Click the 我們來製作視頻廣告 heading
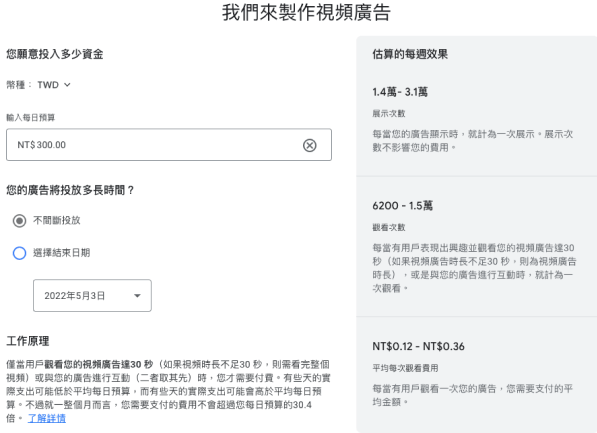The width and height of the screenshot is (597, 433). coord(306,12)
